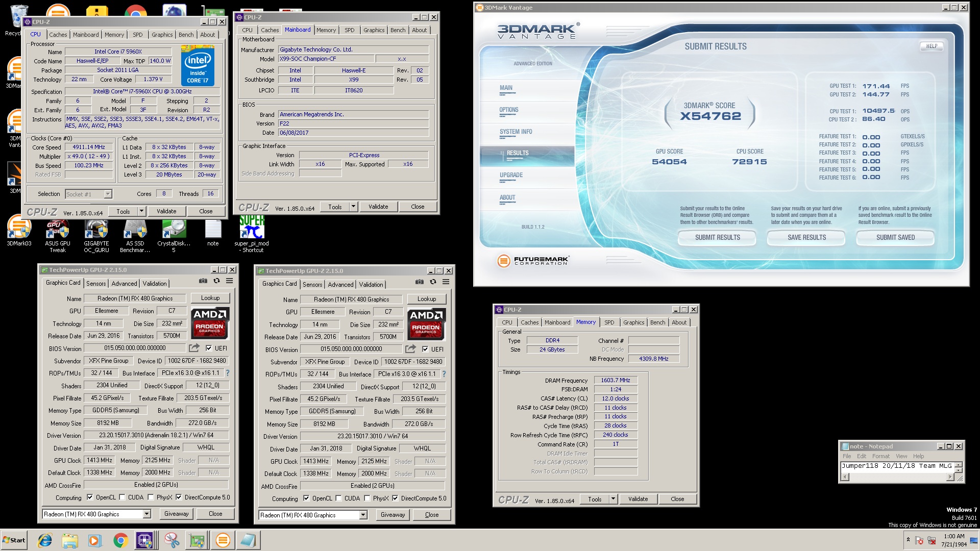The height and width of the screenshot is (551, 980).
Task: Click the HELP button in 3DMark Vantage
Action: tap(932, 46)
